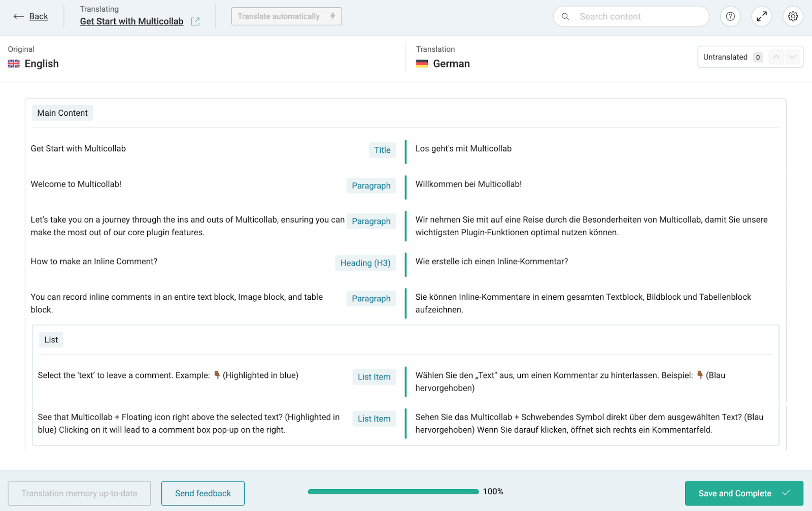Click Save and Complete button
812x511 pixels.
click(x=744, y=493)
